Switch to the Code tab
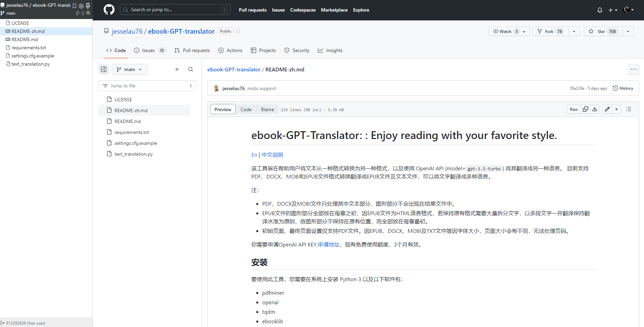Screen dimensions: 644x327 pos(116,50)
